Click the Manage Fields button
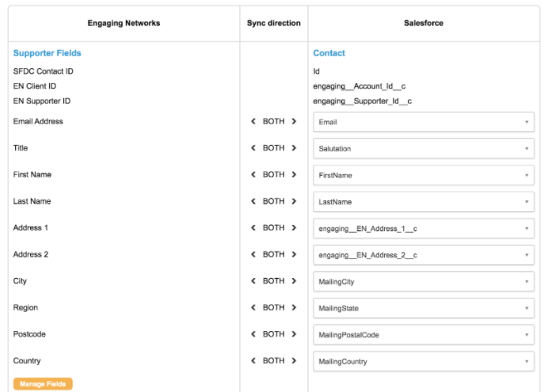Screen dimensions: 544x392 point(43,384)
